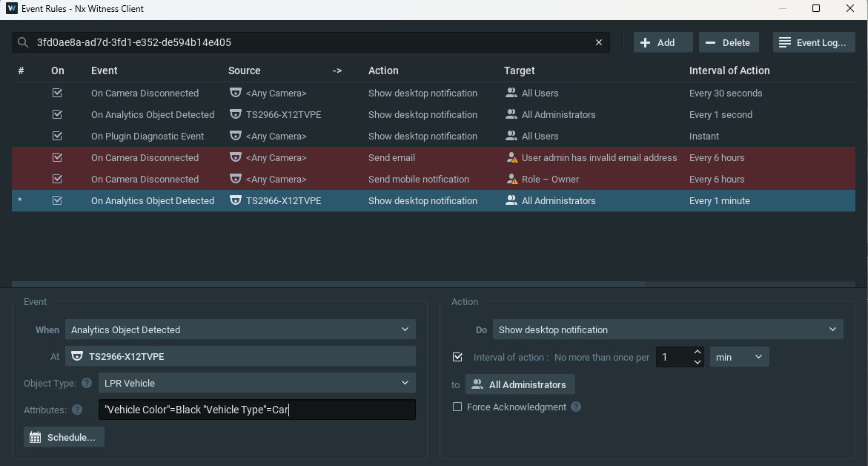Image resolution: width=868 pixels, height=466 pixels.
Task: Click the rule ID search field
Action: pos(311,42)
